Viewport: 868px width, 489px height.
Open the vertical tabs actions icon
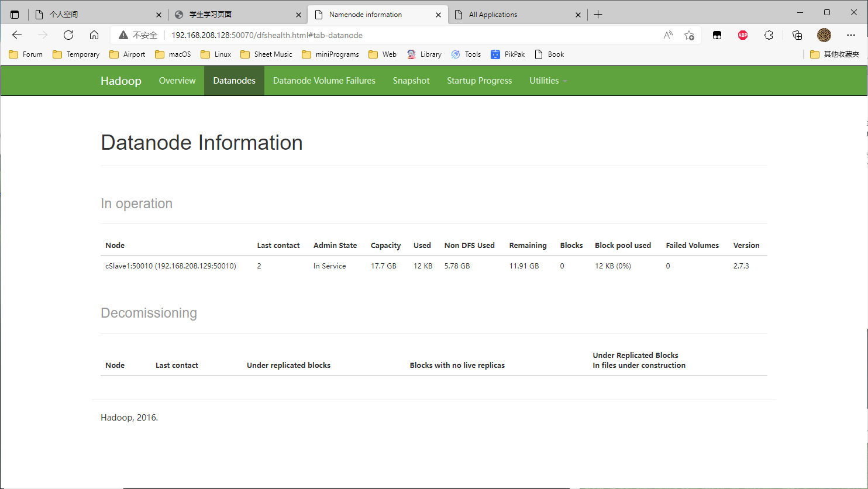point(15,15)
